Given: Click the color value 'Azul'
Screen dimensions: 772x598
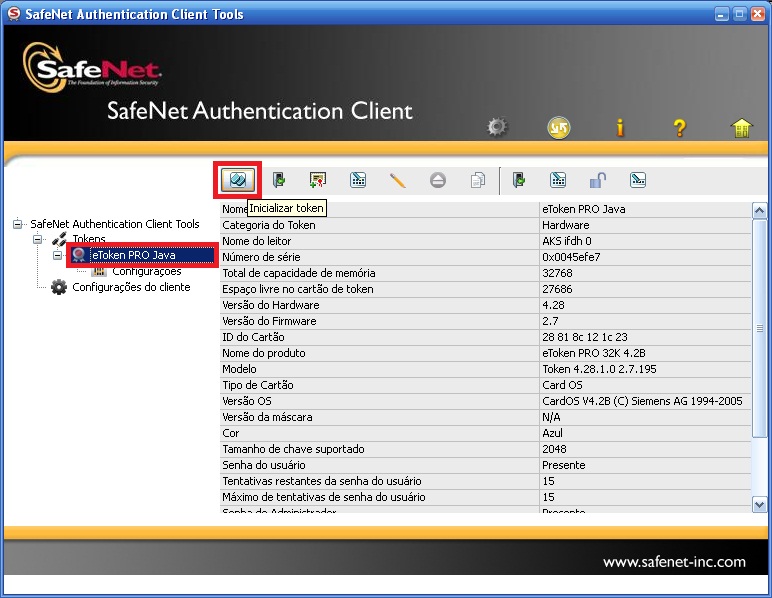Looking at the screenshot, I should click(552, 433).
